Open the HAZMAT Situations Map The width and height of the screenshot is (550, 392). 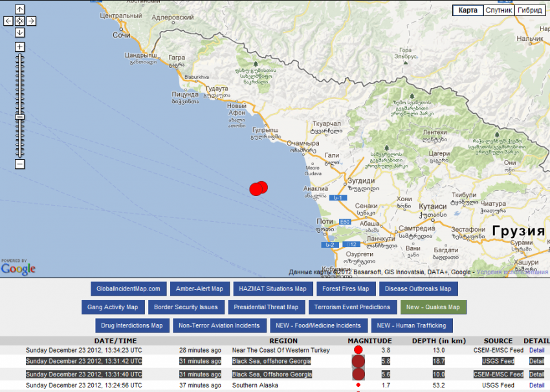(x=272, y=289)
